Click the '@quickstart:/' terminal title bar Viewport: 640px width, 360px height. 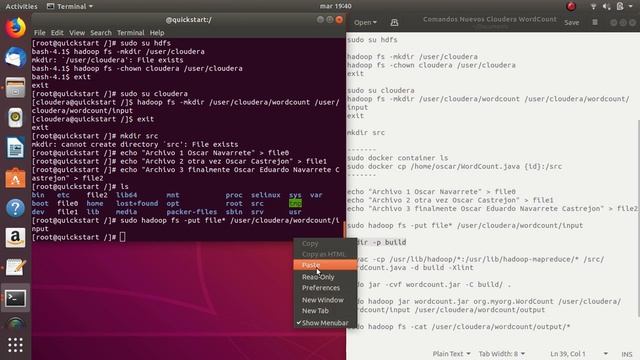[189, 20]
